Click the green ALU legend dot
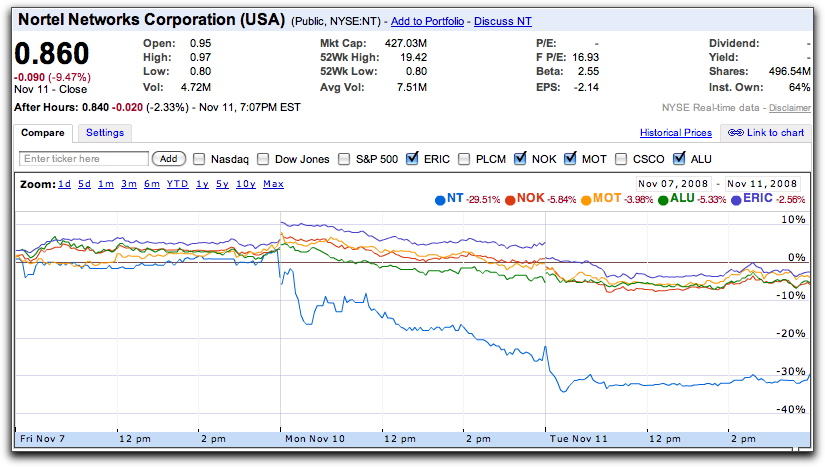The width and height of the screenshot is (825, 467). (x=663, y=200)
